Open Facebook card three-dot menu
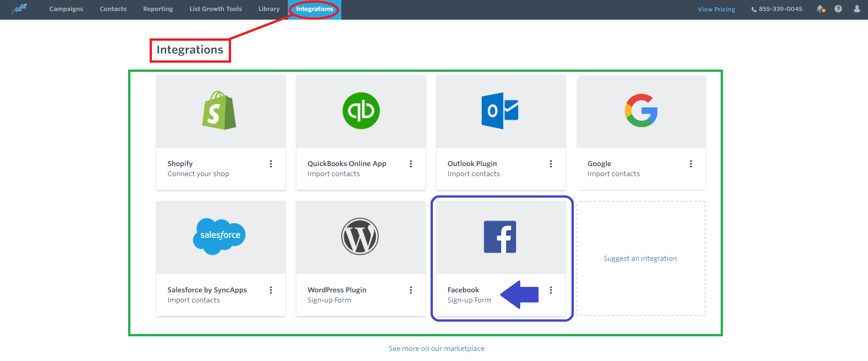Screen dimensions: 868x361 (x=551, y=290)
